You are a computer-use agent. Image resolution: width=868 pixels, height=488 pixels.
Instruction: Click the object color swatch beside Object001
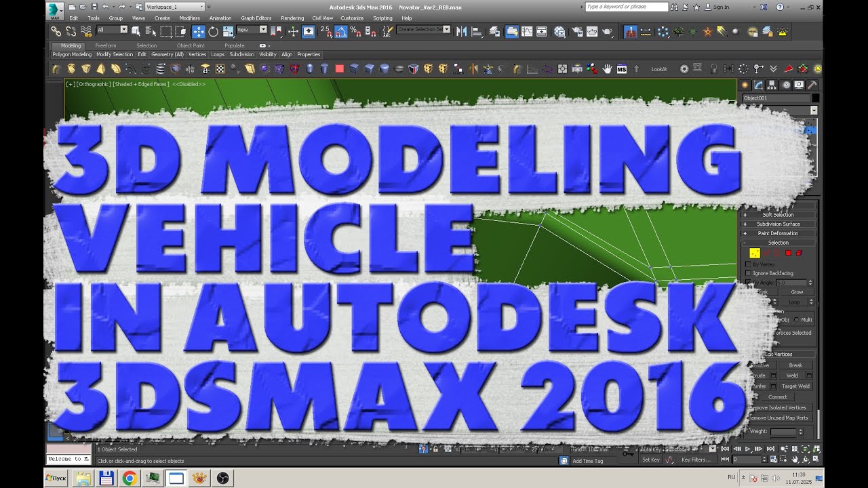click(815, 98)
